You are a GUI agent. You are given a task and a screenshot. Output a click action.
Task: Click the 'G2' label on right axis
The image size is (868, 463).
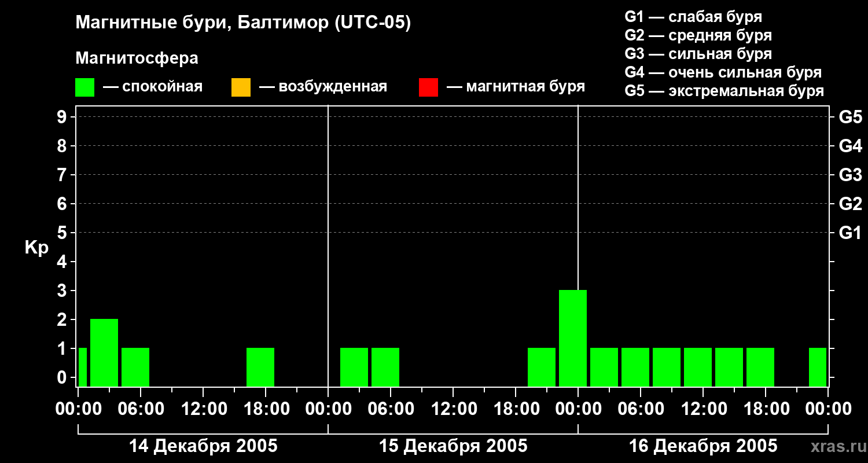click(x=851, y=204)
